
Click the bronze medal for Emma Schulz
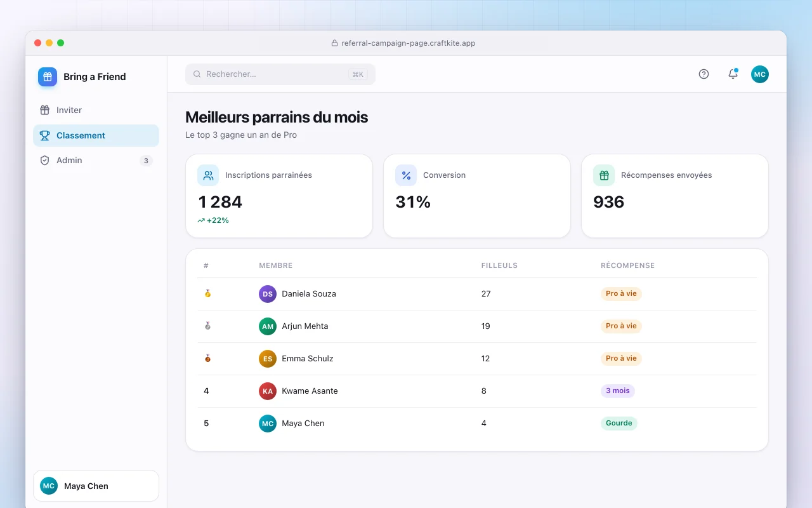tap(207, 359)
